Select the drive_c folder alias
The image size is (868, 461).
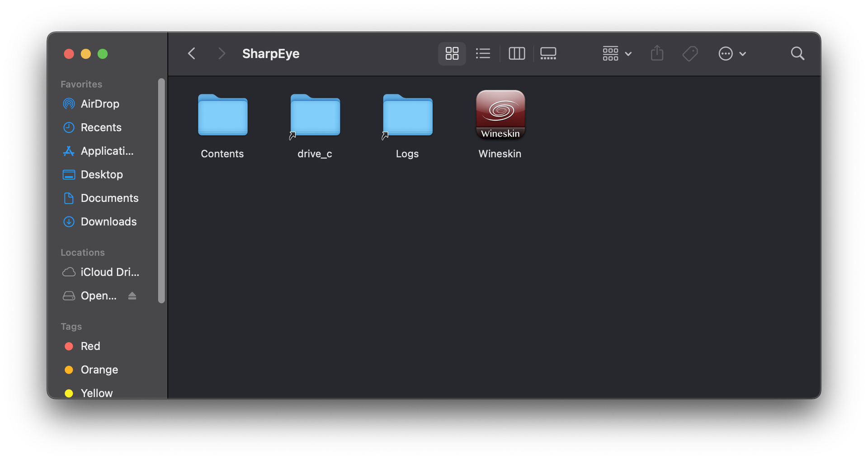click(x=315, y=115)
